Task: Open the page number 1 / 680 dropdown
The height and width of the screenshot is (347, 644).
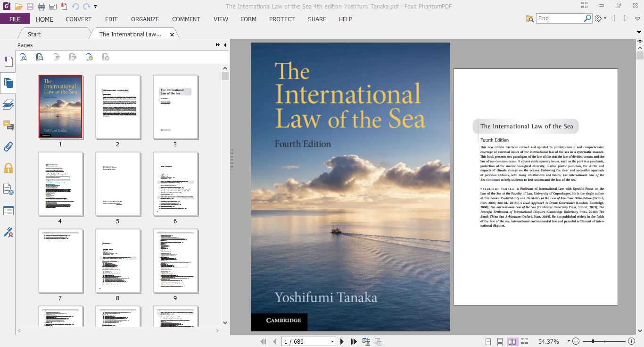Action: tap(332, 341)
